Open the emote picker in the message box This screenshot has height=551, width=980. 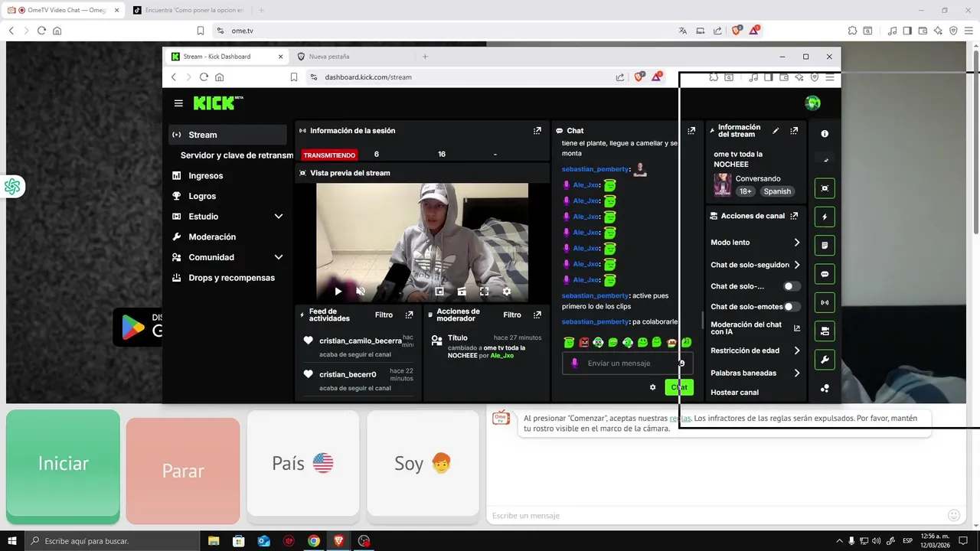[681, 364]
